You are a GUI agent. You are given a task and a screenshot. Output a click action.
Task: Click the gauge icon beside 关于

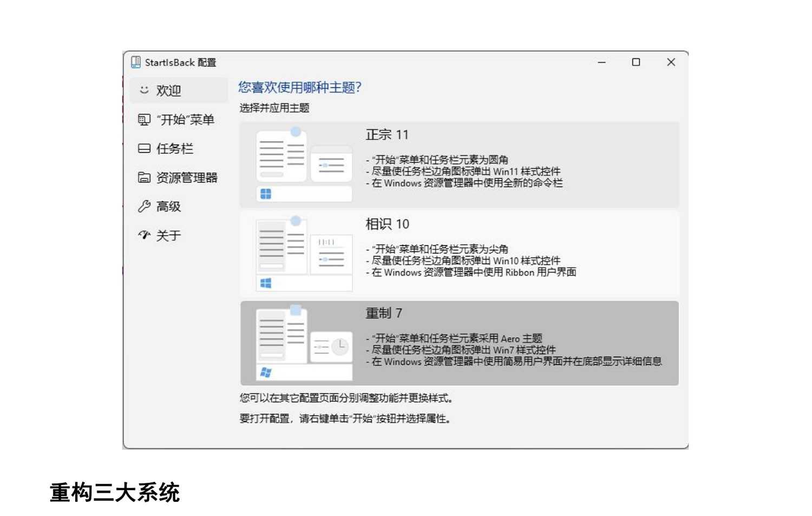point(144,235)
